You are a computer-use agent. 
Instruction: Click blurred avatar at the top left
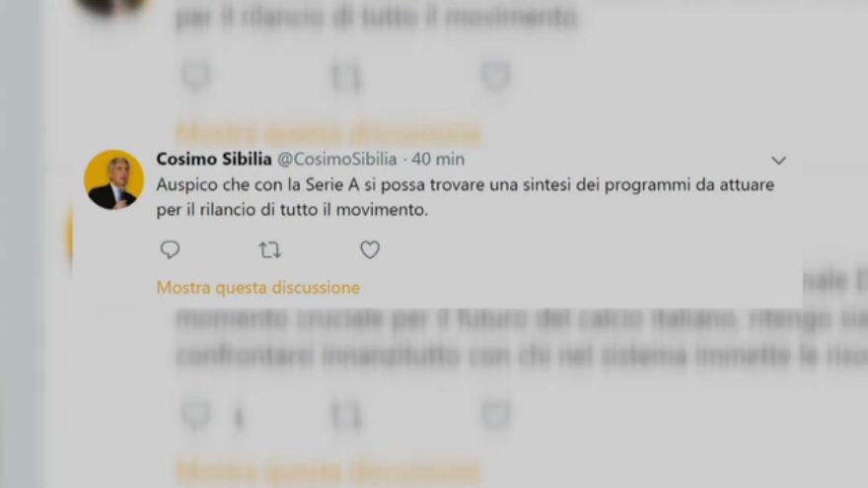click(114, 7)
